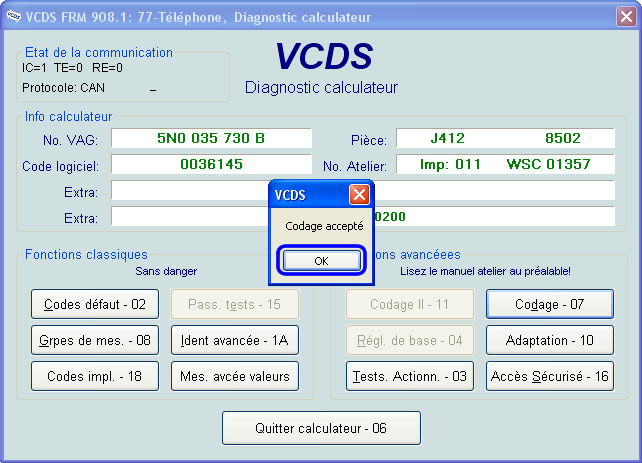Click the No. VAG field 5N0 035 730 B

211,138
